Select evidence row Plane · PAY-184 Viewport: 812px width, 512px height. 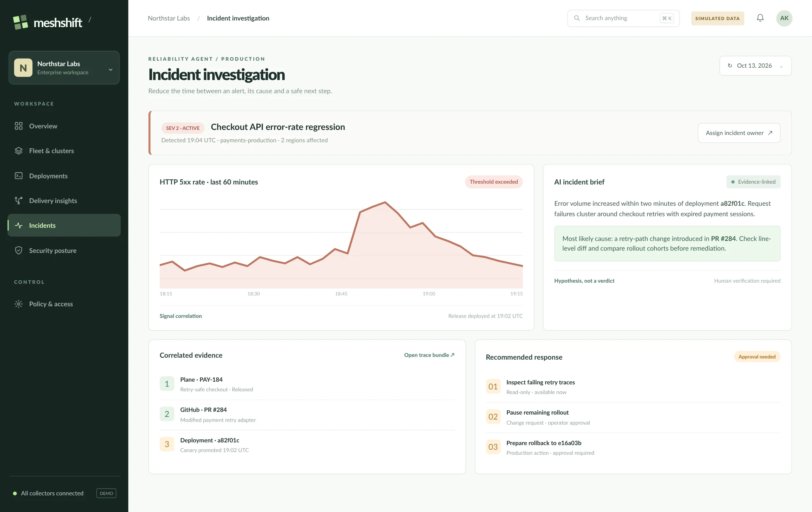(x=307, y=384)
